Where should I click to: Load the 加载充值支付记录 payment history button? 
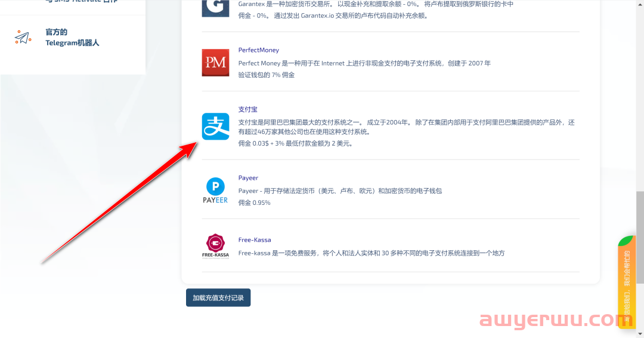(x=218, y=298)
